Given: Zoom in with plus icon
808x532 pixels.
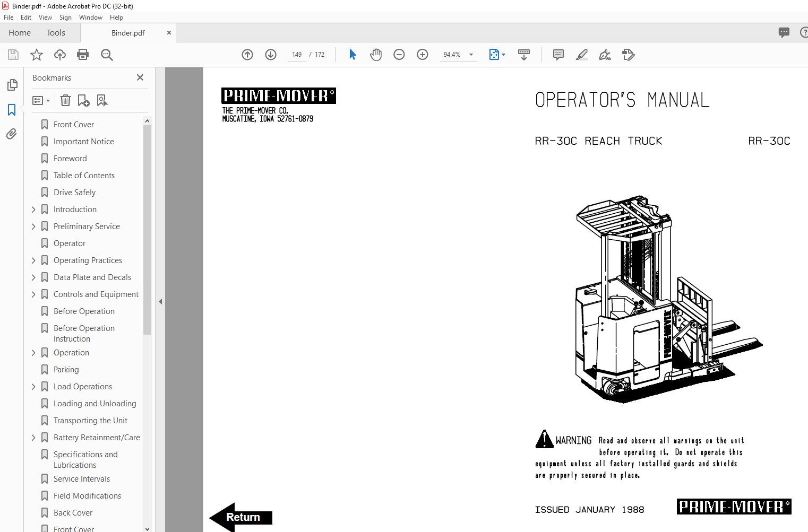Looking at the screenshot, I should pos(423,55).
